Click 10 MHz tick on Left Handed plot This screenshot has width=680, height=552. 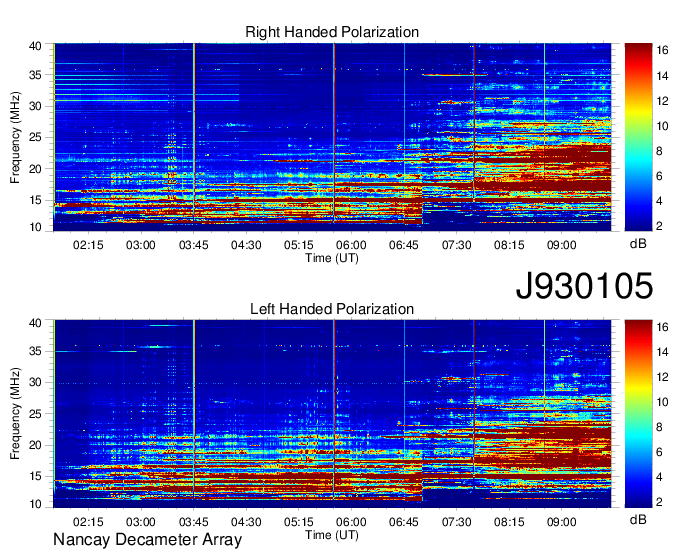click(x=35, y=504)
